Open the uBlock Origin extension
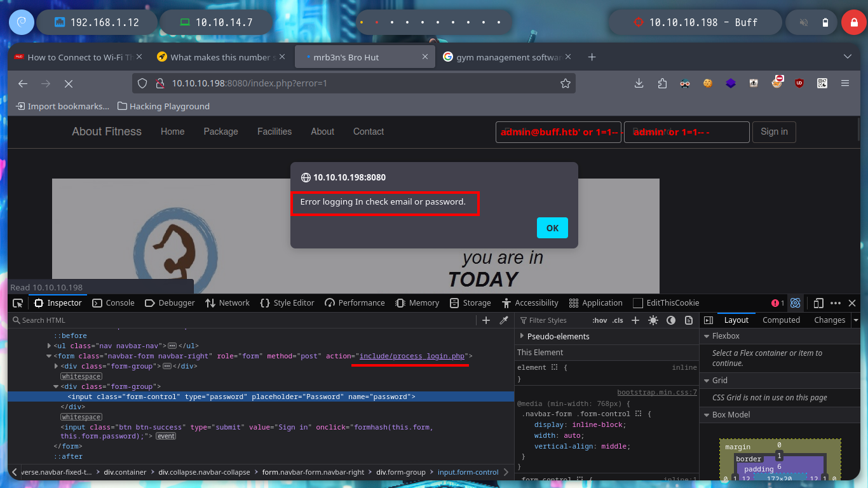 799,83
